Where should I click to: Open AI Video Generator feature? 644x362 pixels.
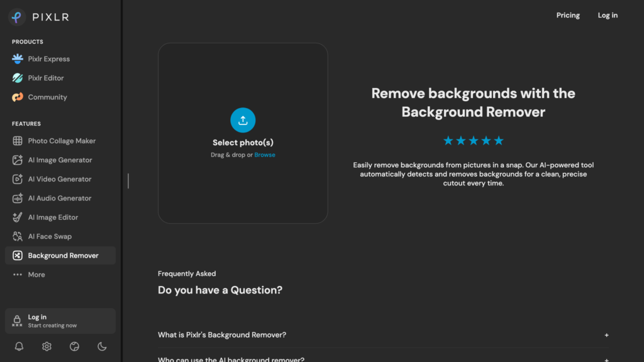pos(60,179)
